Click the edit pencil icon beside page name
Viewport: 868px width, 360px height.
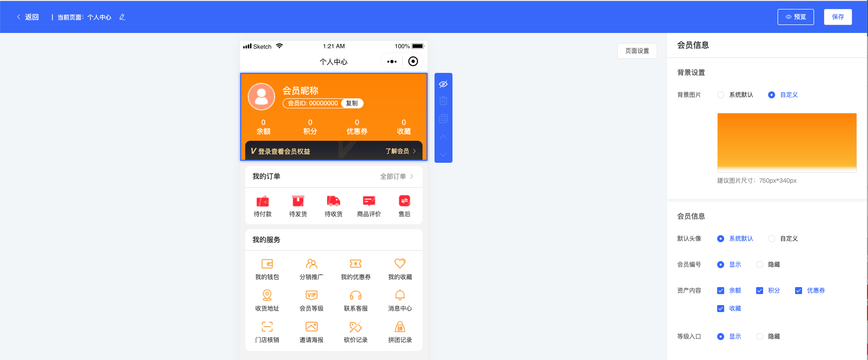(x=122, y=17)
